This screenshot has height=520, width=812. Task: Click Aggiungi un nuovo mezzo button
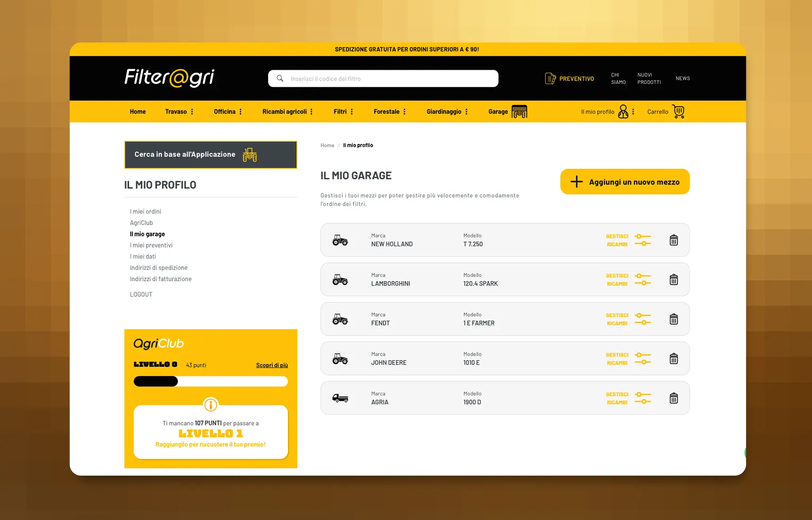pyautogui.click(x=625, y=182)
